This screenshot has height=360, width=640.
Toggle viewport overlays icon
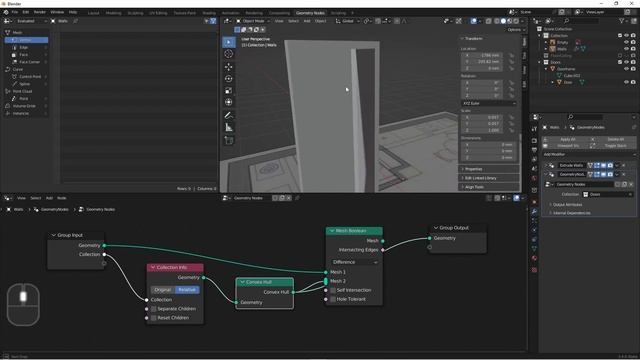pos(473,21)
